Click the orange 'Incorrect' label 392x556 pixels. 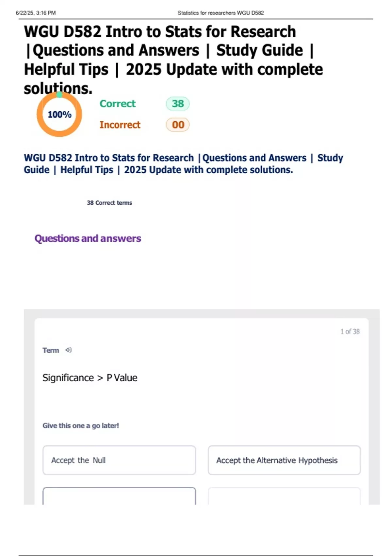coord(120,125)
